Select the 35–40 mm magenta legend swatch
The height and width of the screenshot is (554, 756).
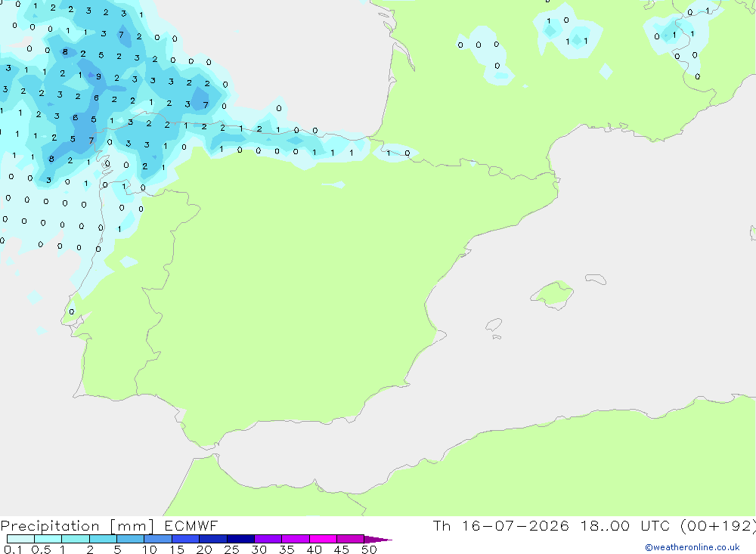coord(296,539)
